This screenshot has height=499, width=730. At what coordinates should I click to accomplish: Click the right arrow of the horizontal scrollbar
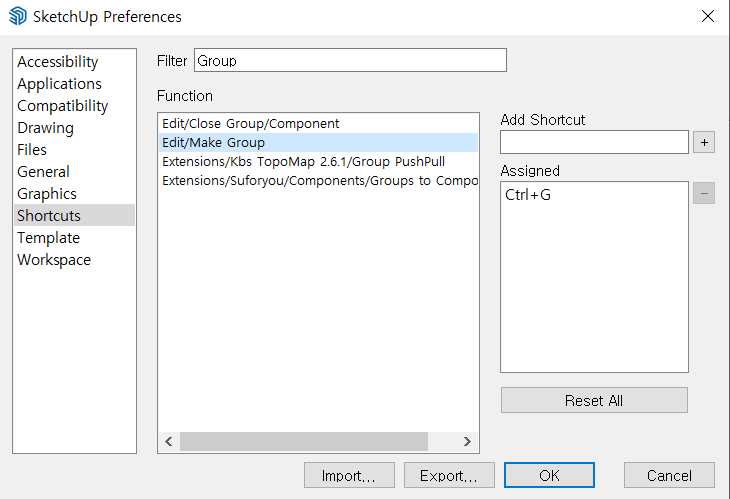click(x=467, y=441)
